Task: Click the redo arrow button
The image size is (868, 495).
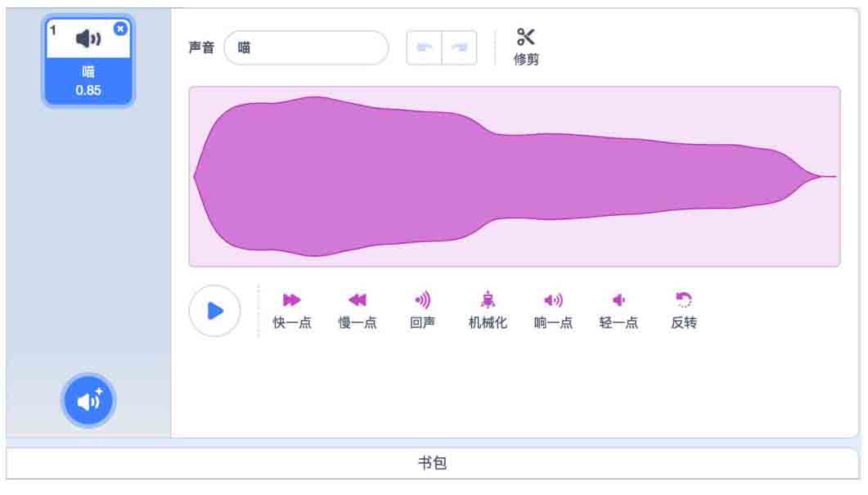Action: (x=460, y=47)
